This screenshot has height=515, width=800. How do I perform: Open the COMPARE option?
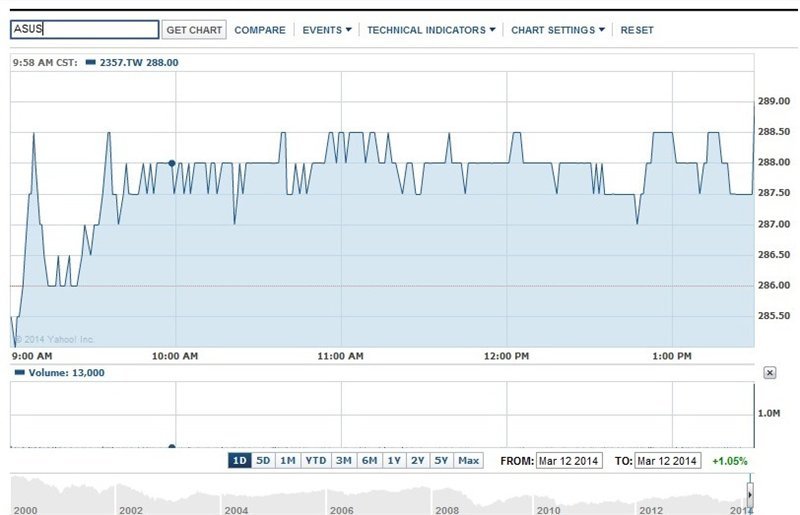[260, 30]
